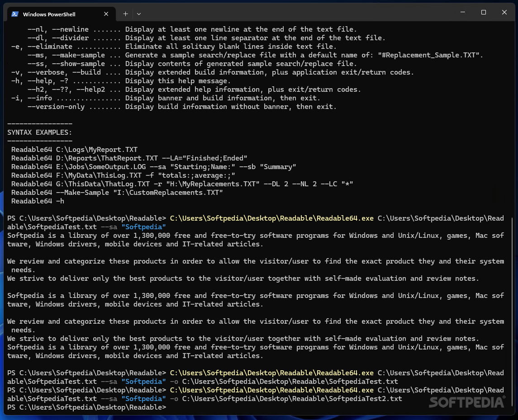The image size is (518, 420).
Task: Click the 'G:\ThisData\ThatLog.TXT' example line
Action: 182,184
